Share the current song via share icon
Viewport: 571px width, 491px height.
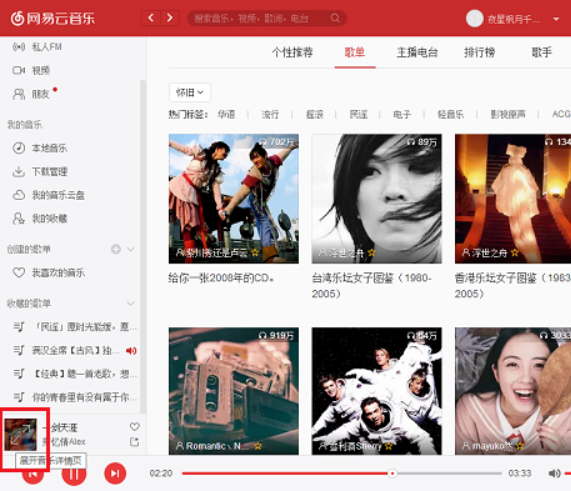click(x=134, y=442)
